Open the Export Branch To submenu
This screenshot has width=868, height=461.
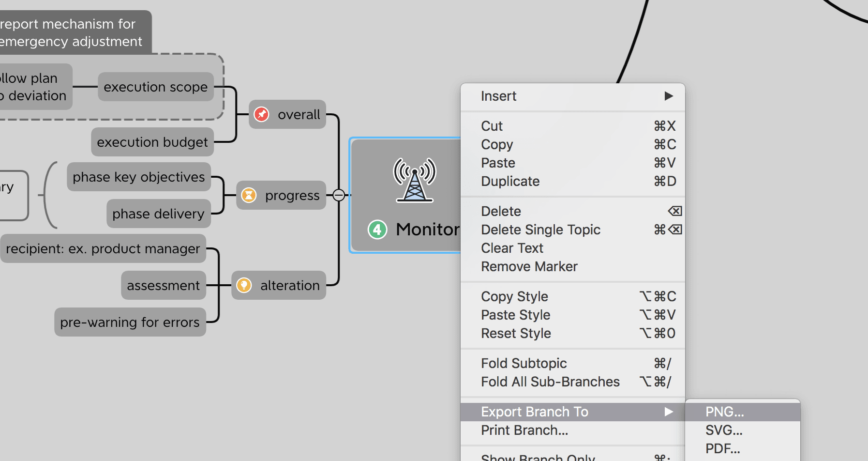pyautogui.click(x=573, y=412)
